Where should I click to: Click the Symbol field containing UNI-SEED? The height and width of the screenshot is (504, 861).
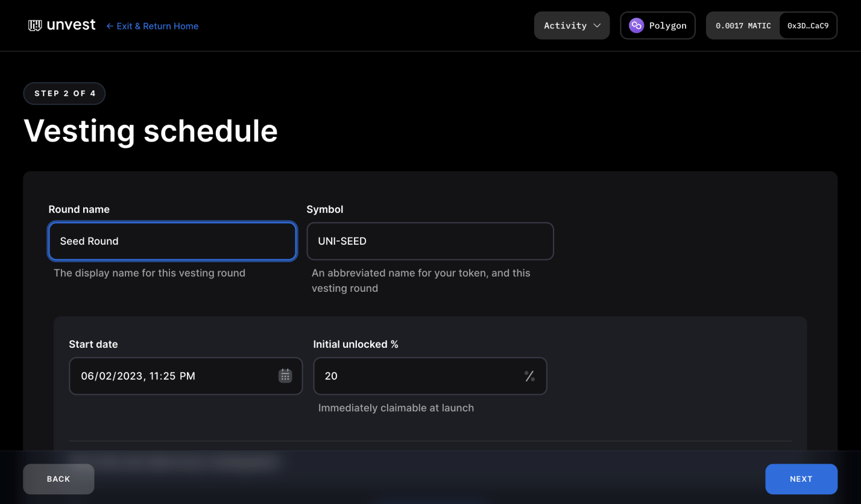(x=430, y=241)
